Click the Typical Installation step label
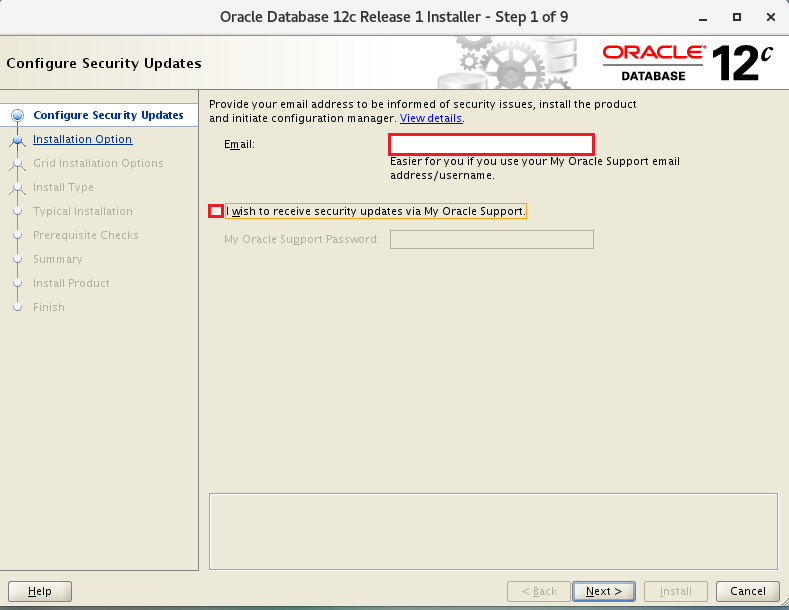This screenshot has width=789, height=610. pyautogui.click(x=83, y=211)
